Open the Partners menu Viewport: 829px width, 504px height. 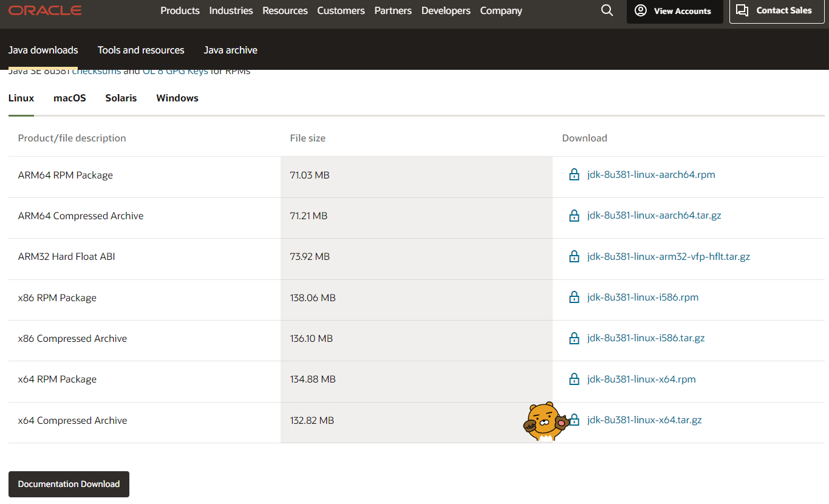point(393,10)
